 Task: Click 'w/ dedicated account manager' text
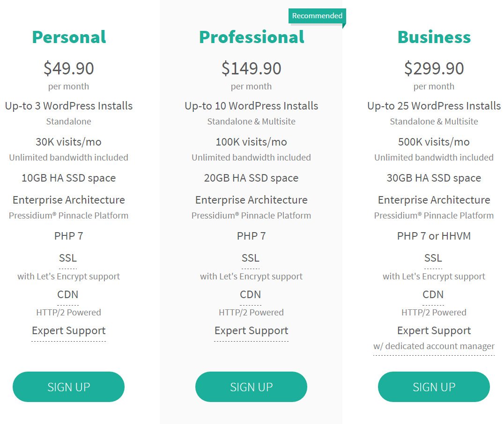(434, 346)
